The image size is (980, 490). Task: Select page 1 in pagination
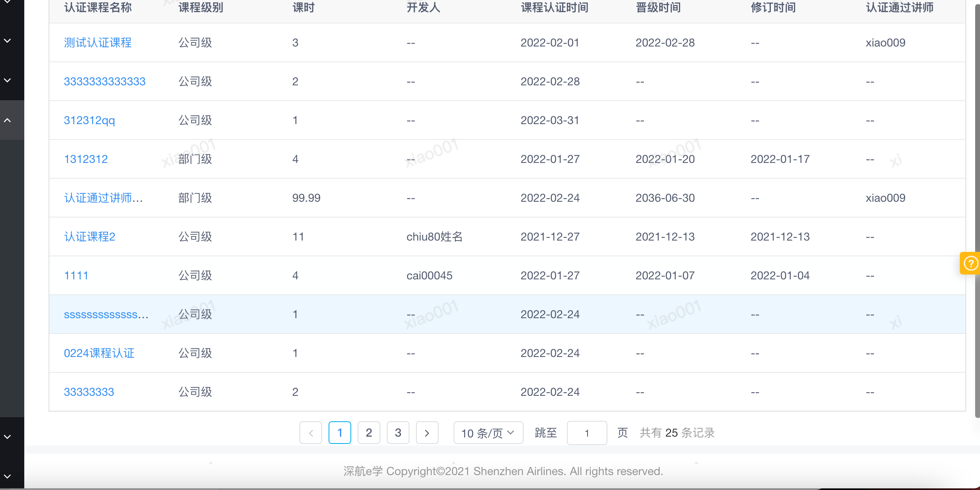tap(339, 433)
